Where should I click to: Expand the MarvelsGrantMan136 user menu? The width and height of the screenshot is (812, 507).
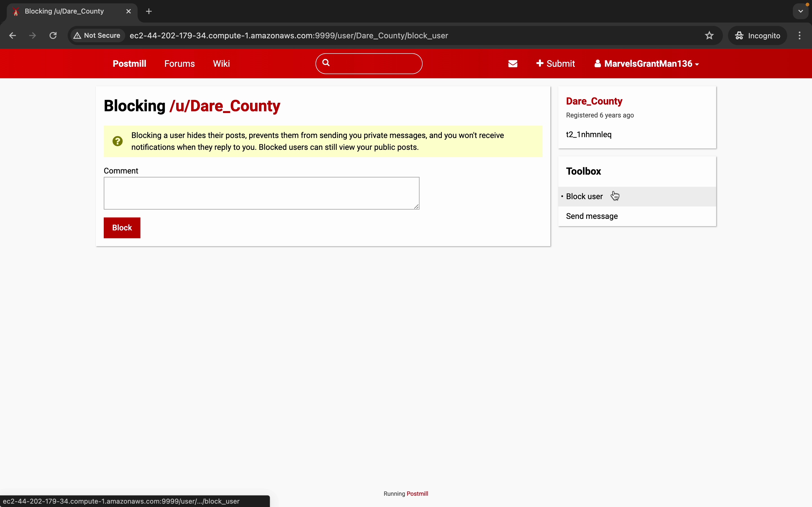(646, 64)
